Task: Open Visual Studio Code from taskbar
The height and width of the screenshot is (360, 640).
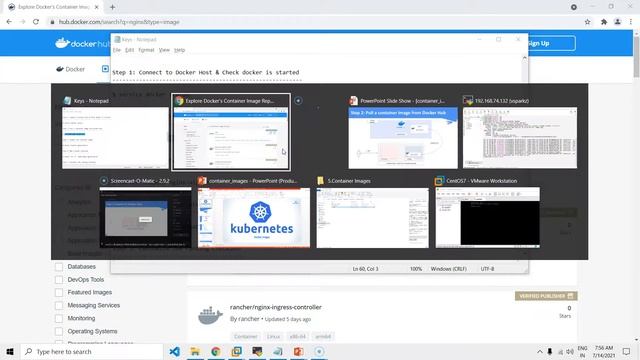Action: [175, 351]
